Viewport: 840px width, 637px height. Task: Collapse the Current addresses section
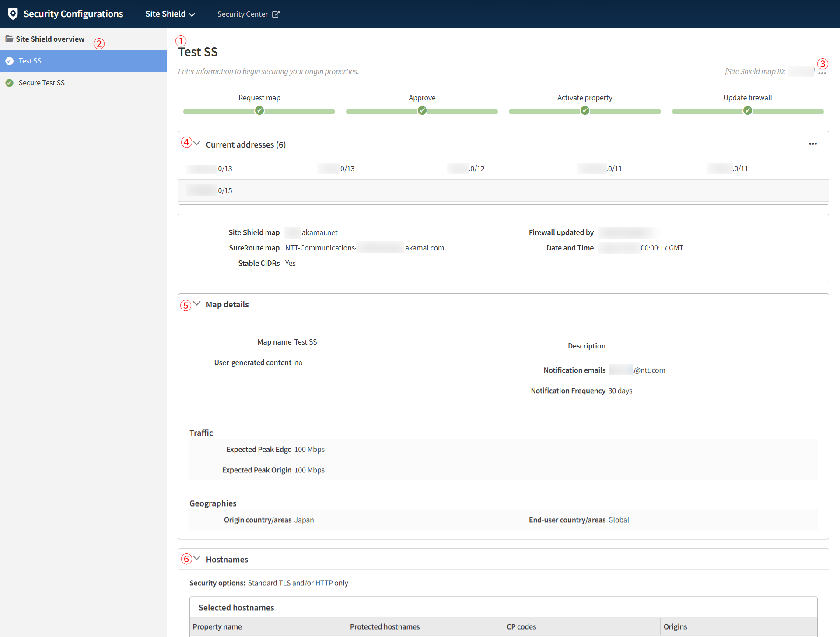click(197, 144)
